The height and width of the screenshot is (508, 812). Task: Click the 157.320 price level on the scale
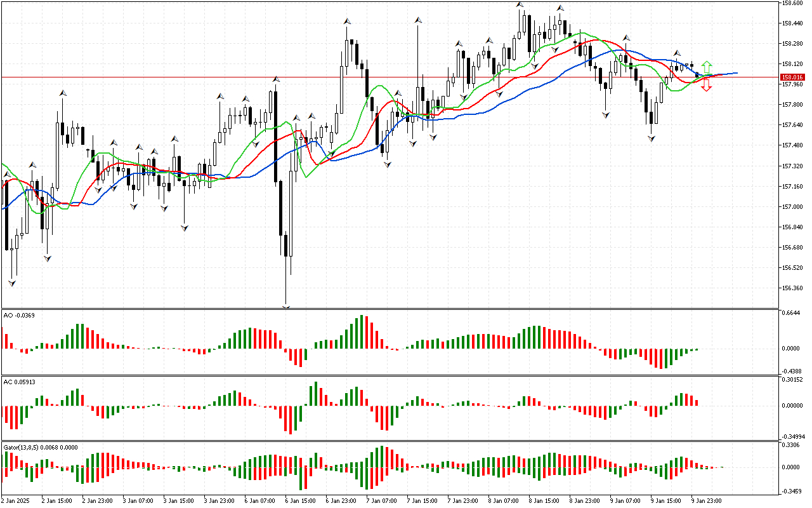pos(794,166)
